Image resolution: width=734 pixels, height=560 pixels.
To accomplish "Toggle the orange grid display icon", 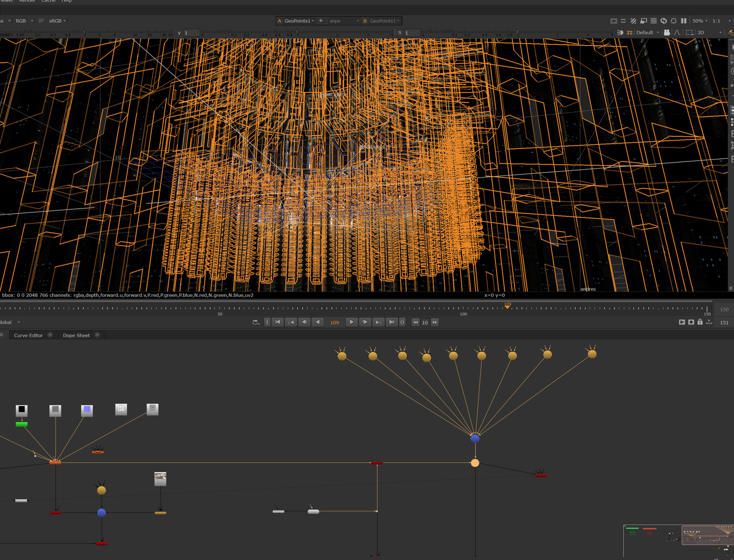I will tap(629, 33).
